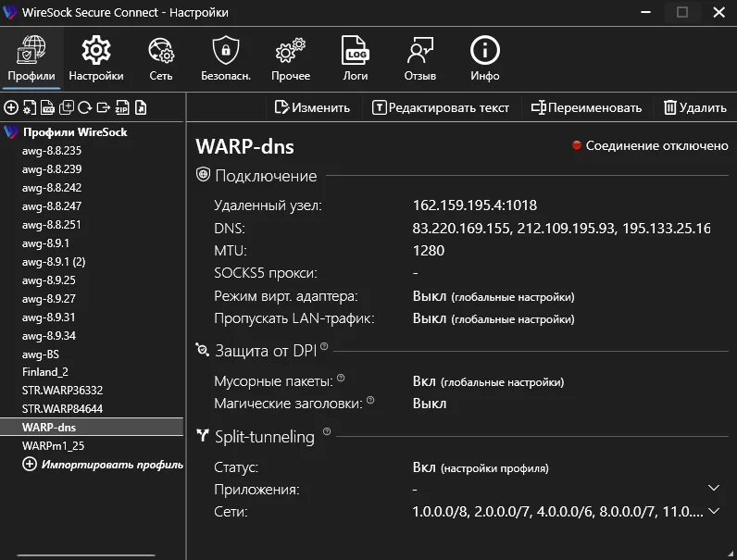Select profile awg-8.9.34
The height and width of the screenshot is (560, 737).
click(x=48, y=336)
